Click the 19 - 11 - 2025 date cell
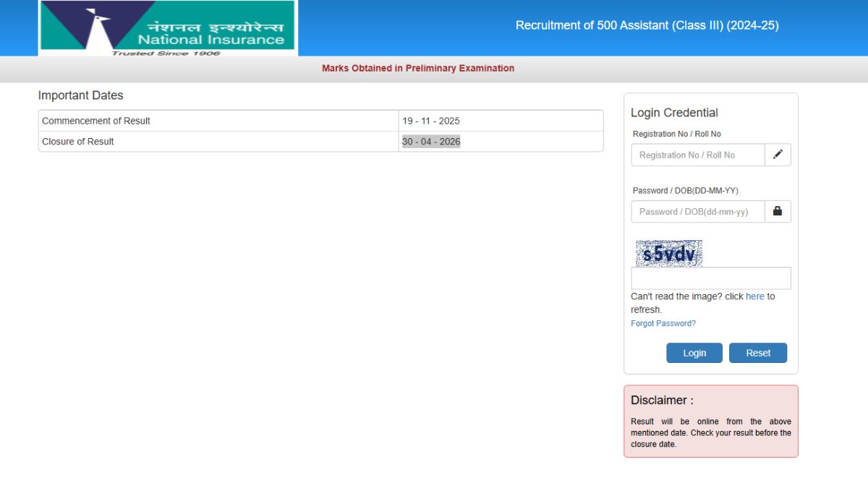The image size is (868, 488). coord(431,121)
